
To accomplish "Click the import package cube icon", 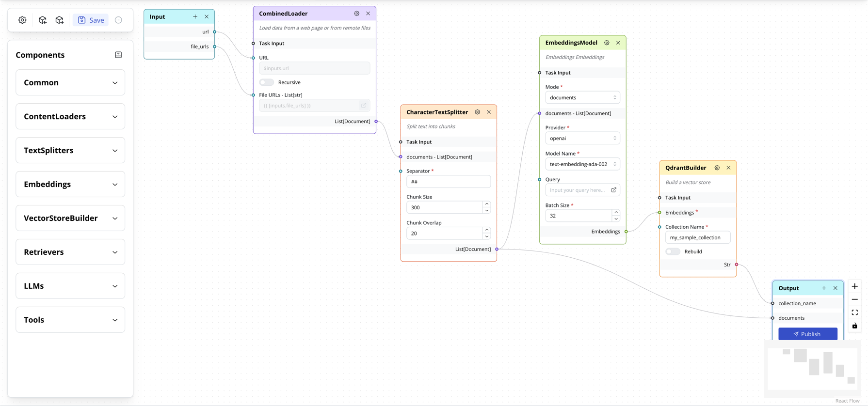I will click(43, 20).
